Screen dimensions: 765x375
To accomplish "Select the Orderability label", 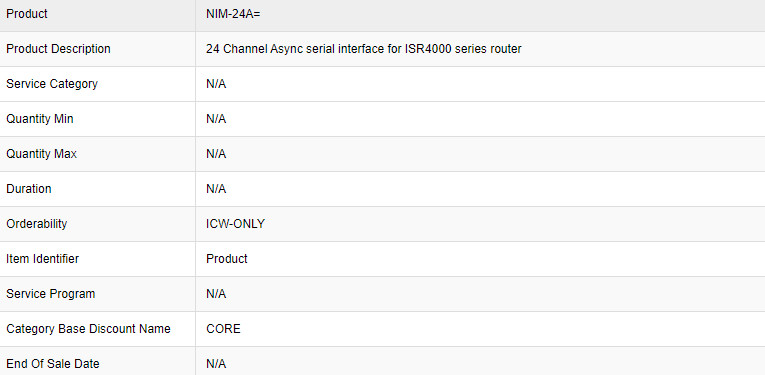I will 37,224.
